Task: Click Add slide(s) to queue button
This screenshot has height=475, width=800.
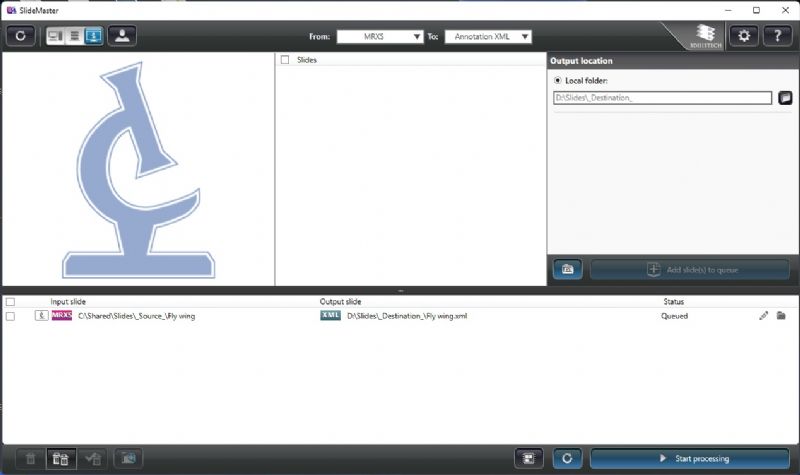Action: point(690,269)
